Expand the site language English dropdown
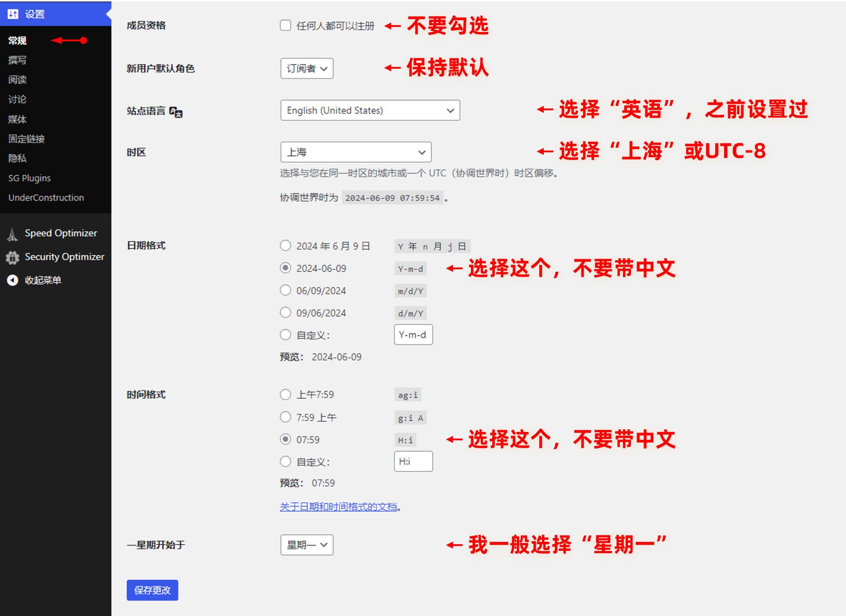This screenshot has height=616, width=846. (370, 110)
